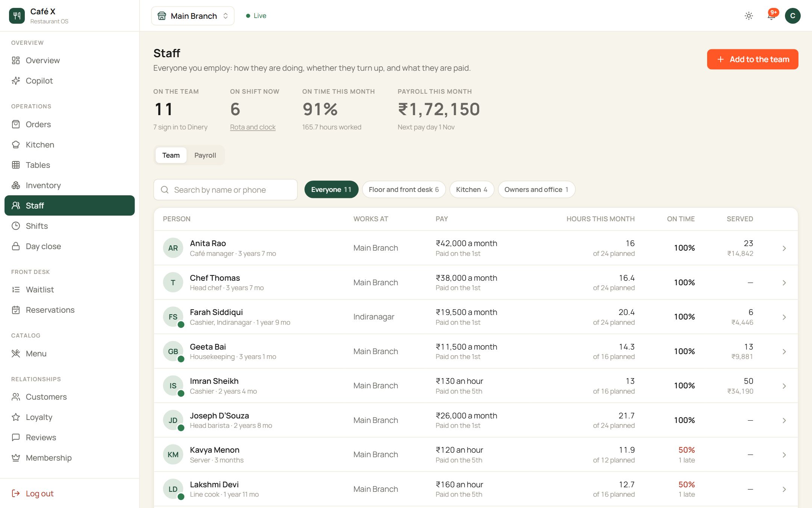Switch to the Payroll tab
This screenshot has width=812, height=508.
click(x=205, y=155)
